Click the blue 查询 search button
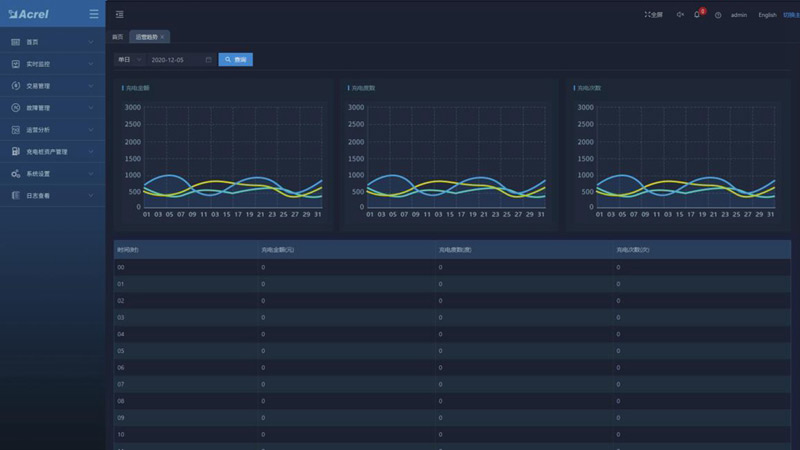This screenshot has height=450, width=800. click(x=235, y=60)
